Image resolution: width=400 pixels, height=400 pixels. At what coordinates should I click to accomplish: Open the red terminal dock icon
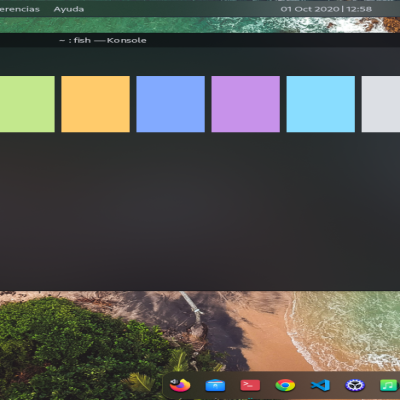coord(250,386)
